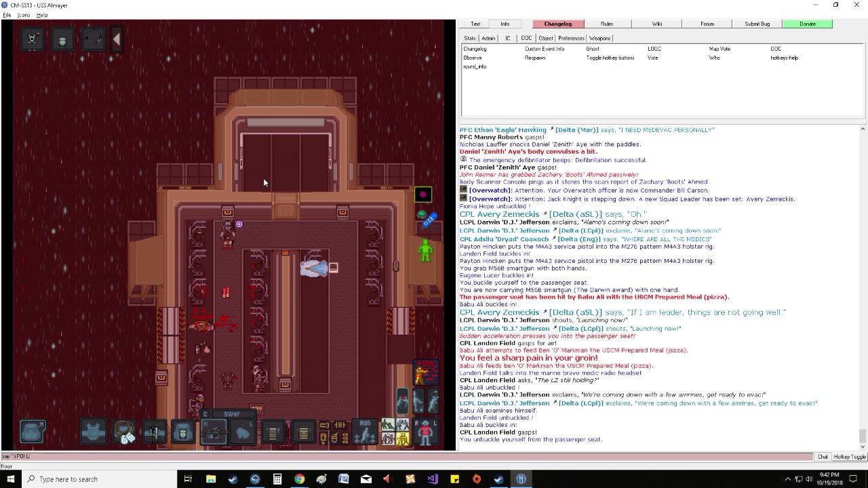Click the pink dot squad indicator icon
868x488 pixels.
423,195
